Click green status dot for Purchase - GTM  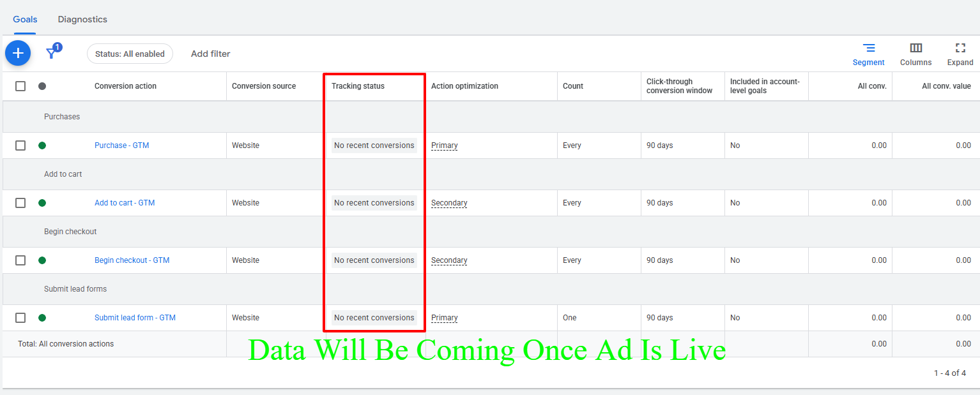click(42, 145)
